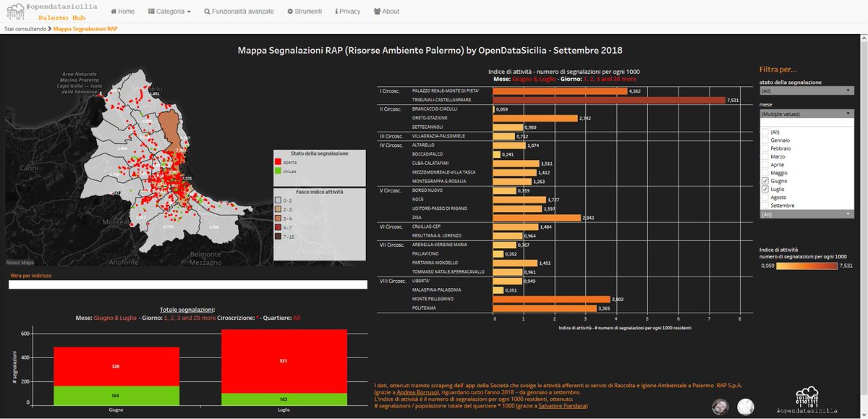
Task: Uncheck the Giugno checkbox
Action: click(766, 181)
